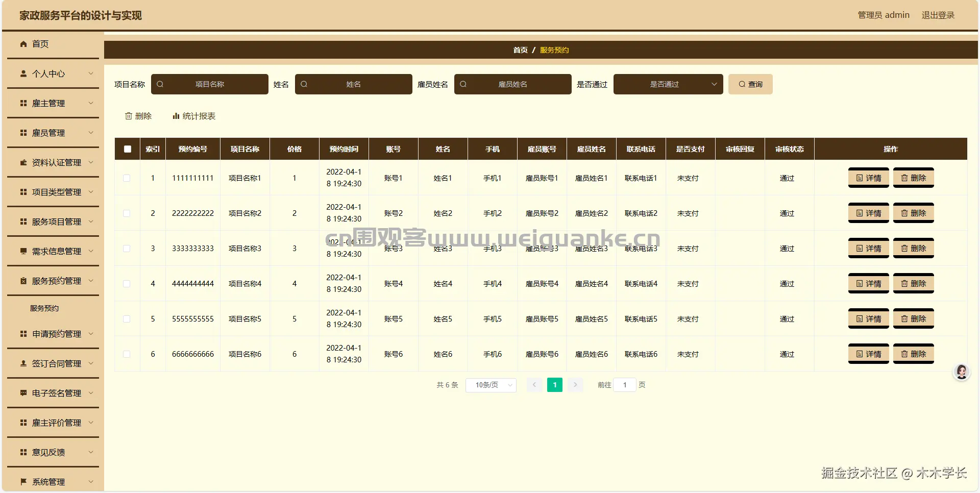This screenshot has height=493, width=980.
Task: Click the magnifier icon in 姓名 search box
Action: (x=304, y=84)
